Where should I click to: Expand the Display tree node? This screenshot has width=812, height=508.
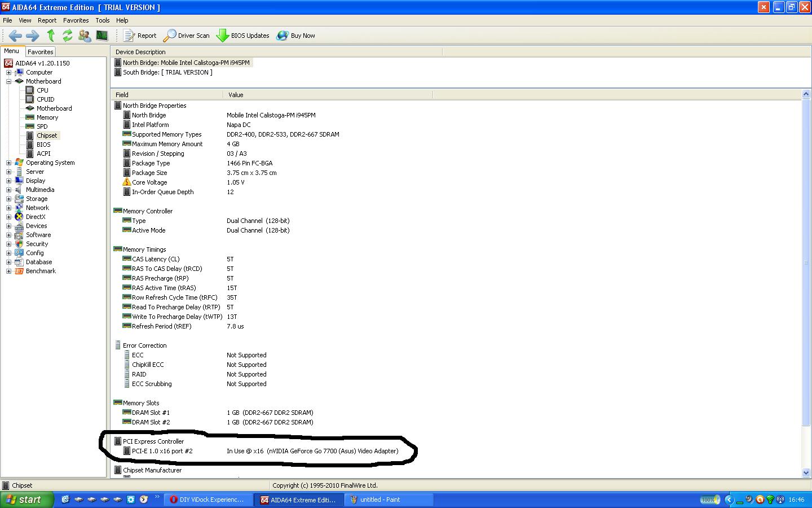pos(8,181)
